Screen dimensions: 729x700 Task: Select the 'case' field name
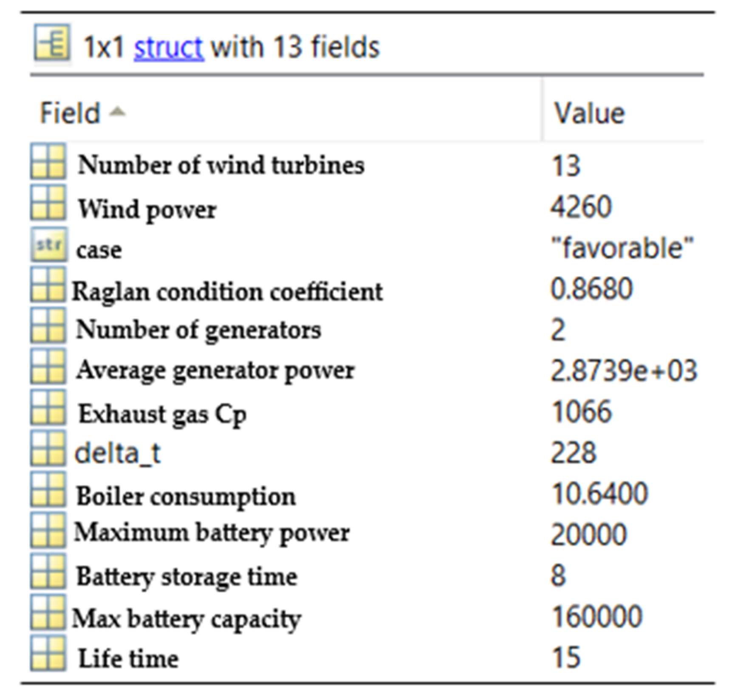(99, 250)
